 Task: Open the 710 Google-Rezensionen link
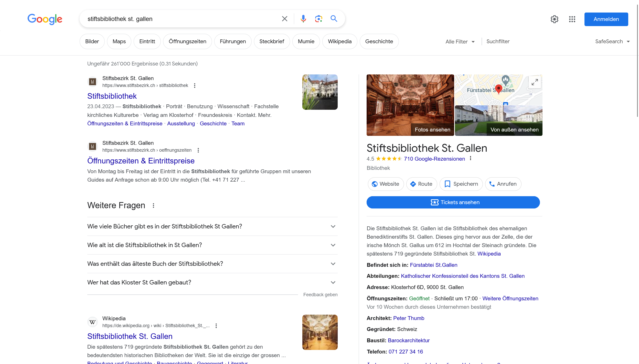434,159
